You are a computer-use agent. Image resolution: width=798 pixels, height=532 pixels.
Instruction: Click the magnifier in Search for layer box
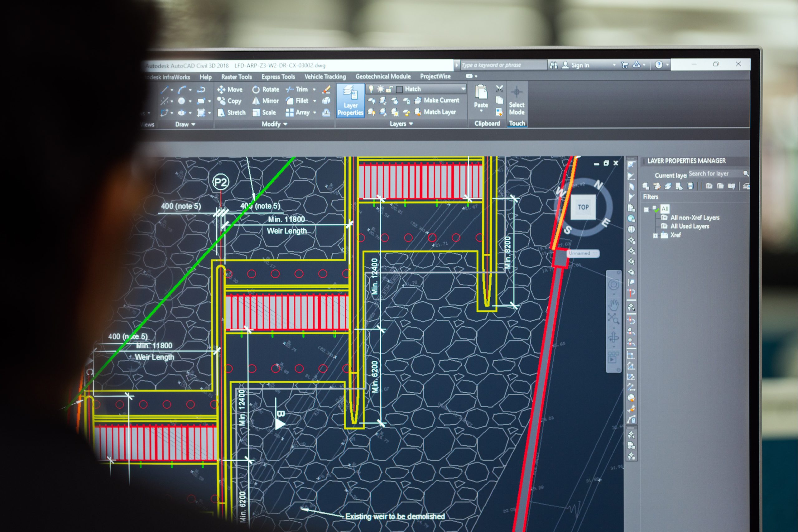tap(746, 174)
